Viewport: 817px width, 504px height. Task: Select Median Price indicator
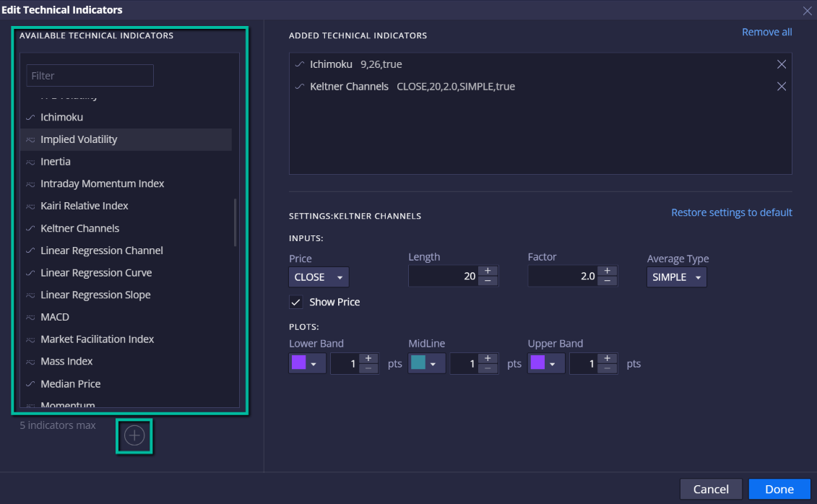pyautogui.click(x=126, y=383)
